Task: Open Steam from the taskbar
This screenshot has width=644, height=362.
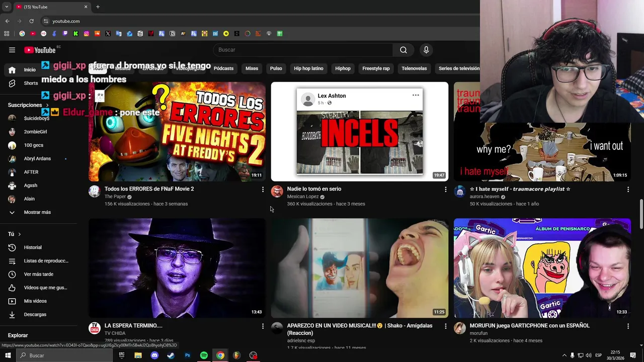Action: point(171,355)
